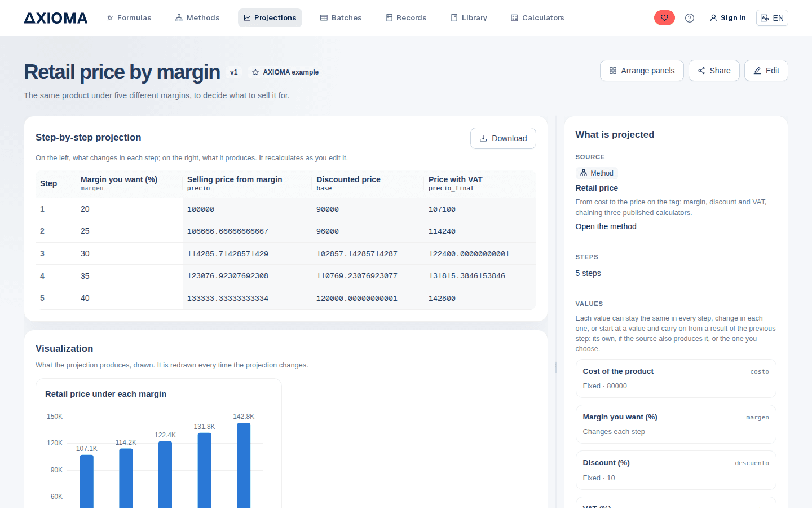Edit the projection
The image size is (812, 508).
(766, 71)
